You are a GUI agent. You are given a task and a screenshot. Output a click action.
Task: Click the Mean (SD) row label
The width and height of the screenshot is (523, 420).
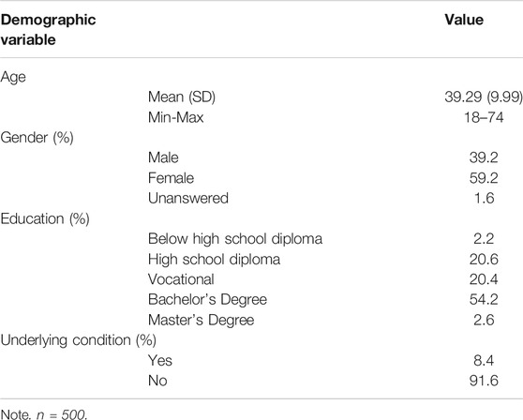[x=182, y=97]
